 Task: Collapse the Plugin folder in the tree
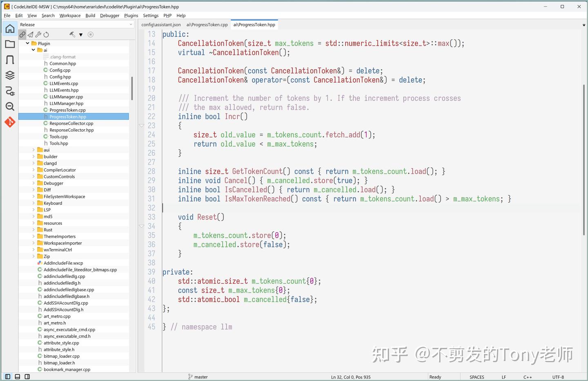coord(27,43)
